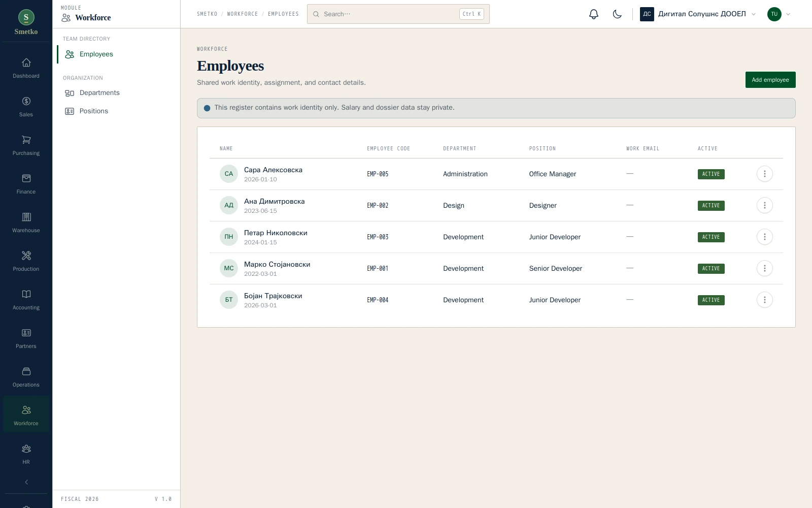Open the Finance module

[x=26, y=184]
